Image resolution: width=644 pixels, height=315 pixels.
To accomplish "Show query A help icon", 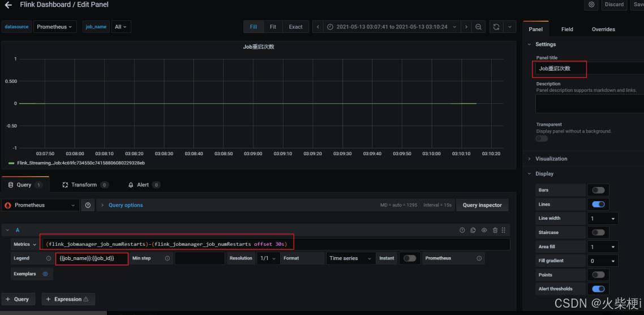I will tap(462, 230).
